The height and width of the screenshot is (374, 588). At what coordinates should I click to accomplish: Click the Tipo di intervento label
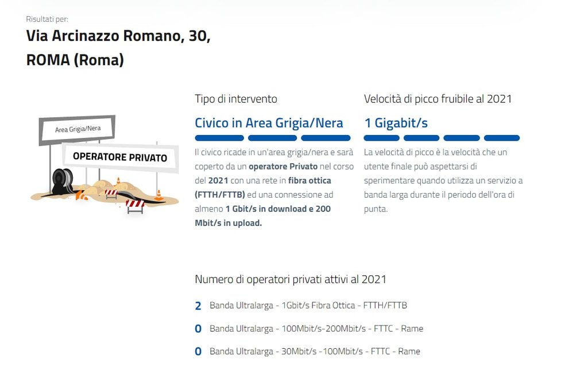(236, 99)
